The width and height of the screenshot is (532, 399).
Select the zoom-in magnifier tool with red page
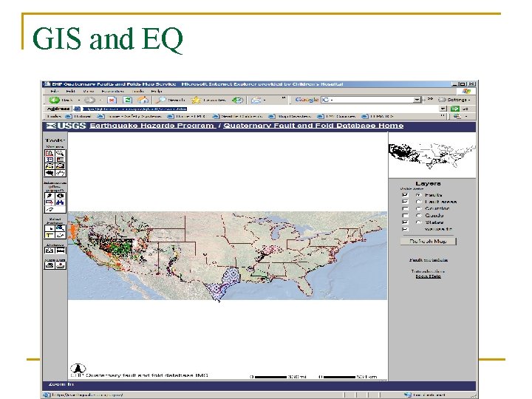coord(50,153)
